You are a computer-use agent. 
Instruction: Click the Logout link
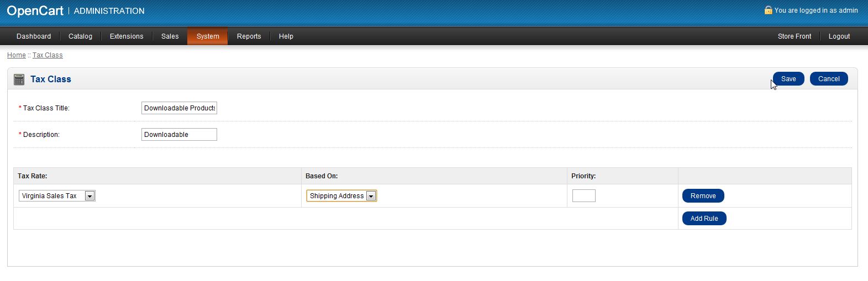[839, 36]
